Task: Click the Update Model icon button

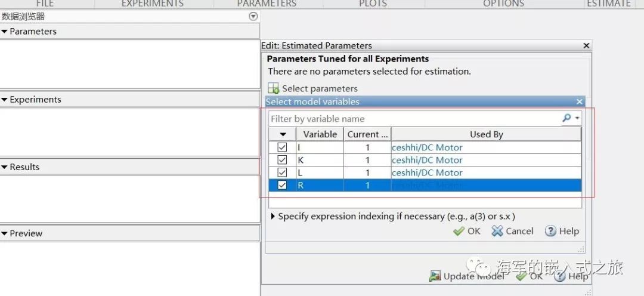Action: (x=435, y=276)
